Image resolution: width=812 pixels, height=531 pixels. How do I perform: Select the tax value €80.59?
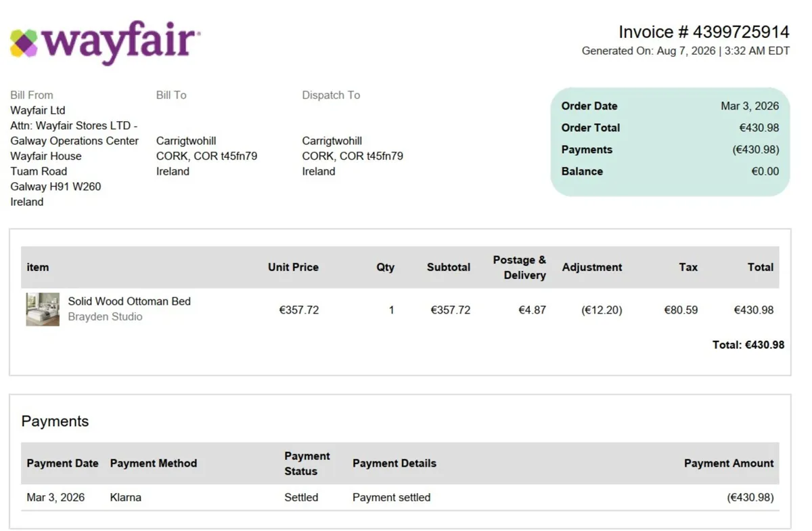[x=681, y=310]
